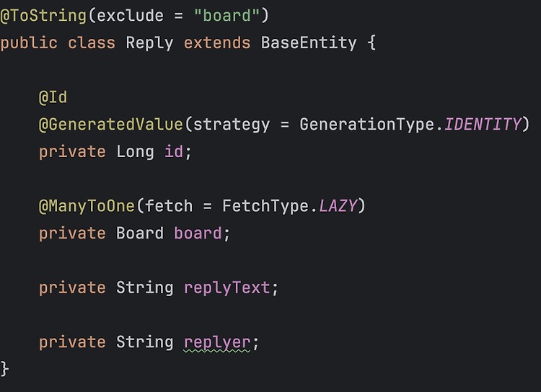Click the @ToString annotation
Screen dimensions: 541x392
coord(43,16)
